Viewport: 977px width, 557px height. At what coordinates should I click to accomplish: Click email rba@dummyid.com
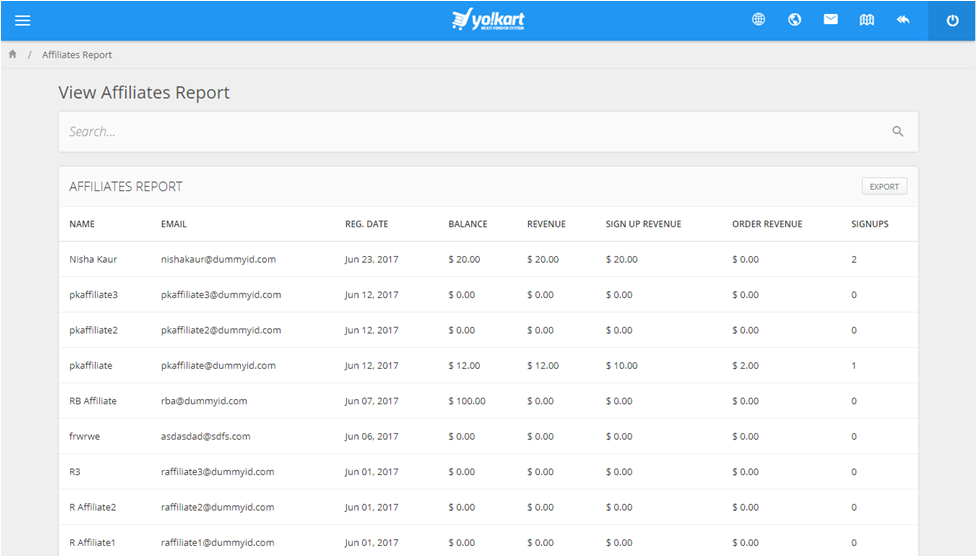204,401
